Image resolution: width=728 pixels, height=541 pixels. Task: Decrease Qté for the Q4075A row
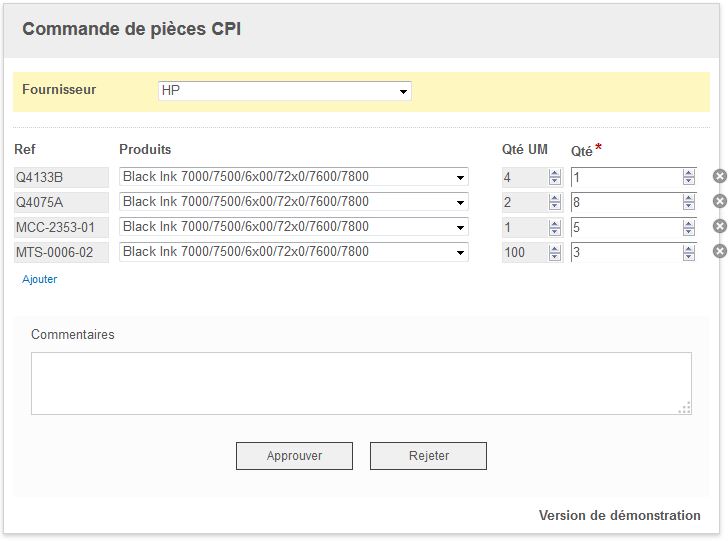689,207
